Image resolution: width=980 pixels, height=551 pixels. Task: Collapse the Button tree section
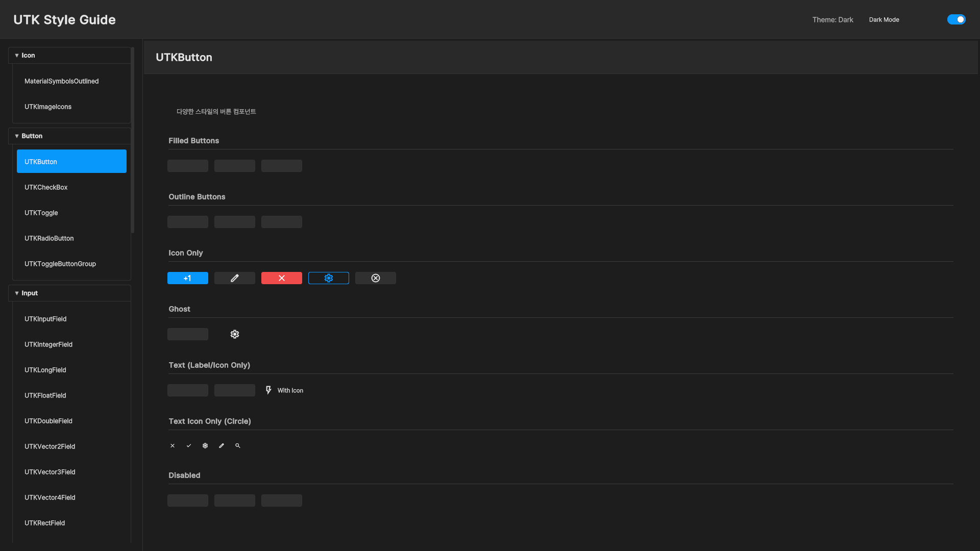[17, 136]
